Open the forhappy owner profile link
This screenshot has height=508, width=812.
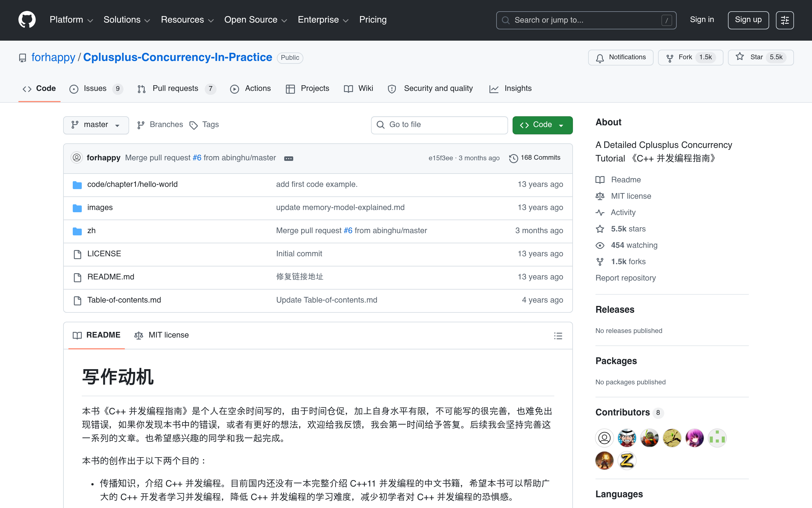point(53,58)
